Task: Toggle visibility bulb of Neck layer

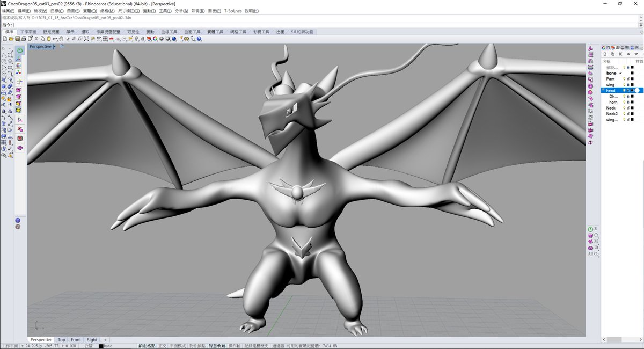Action: pos(624,108)
